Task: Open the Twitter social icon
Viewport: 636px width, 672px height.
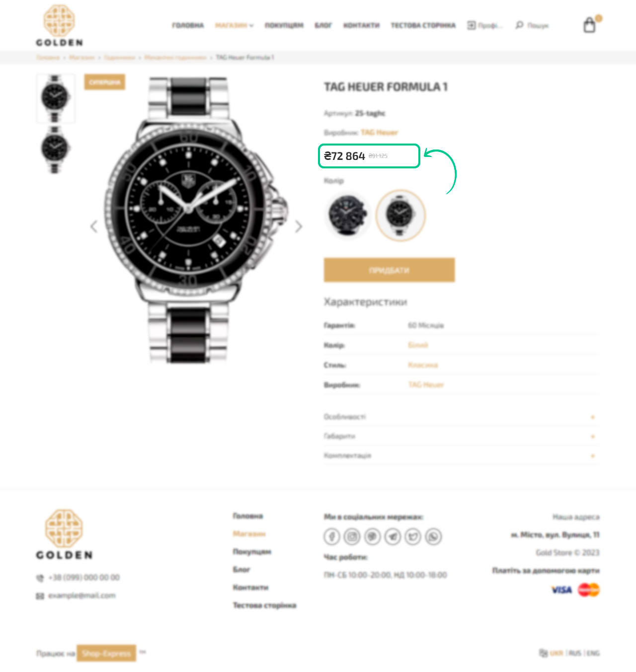Action: coord(413,536)
